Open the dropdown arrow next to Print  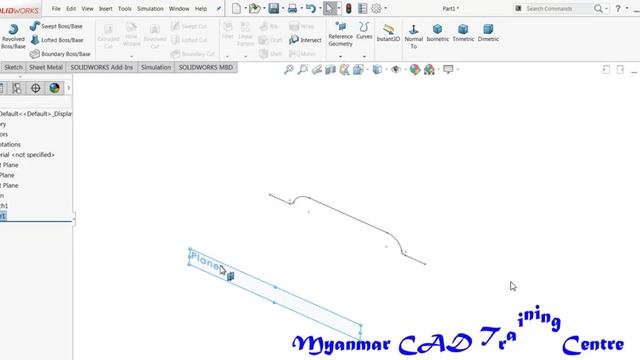pyautogui.click(x=302, y=9)
